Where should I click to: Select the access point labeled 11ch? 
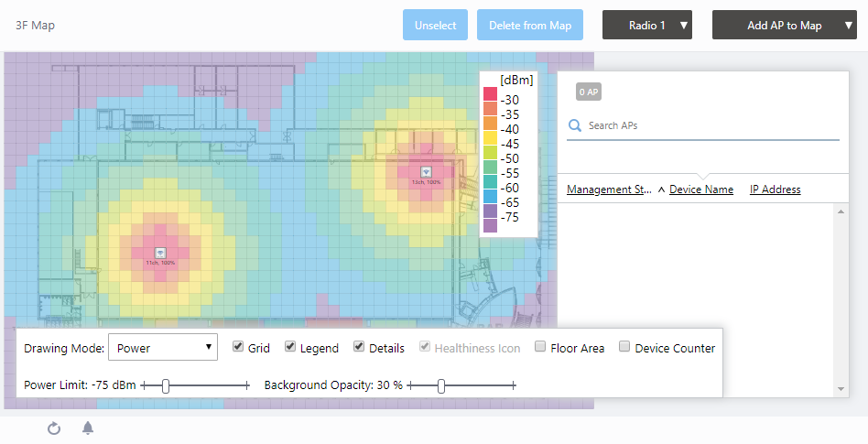tap(159, 253)
